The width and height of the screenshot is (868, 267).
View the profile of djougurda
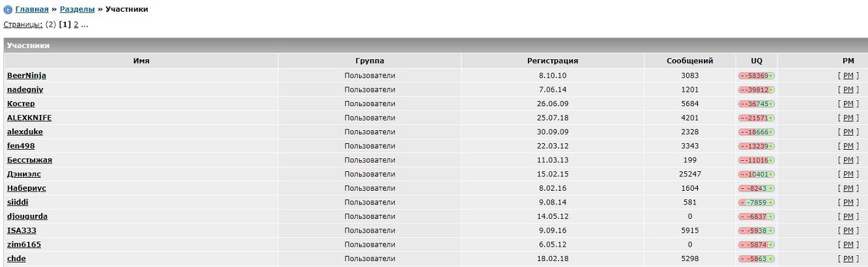coord(27,216)
